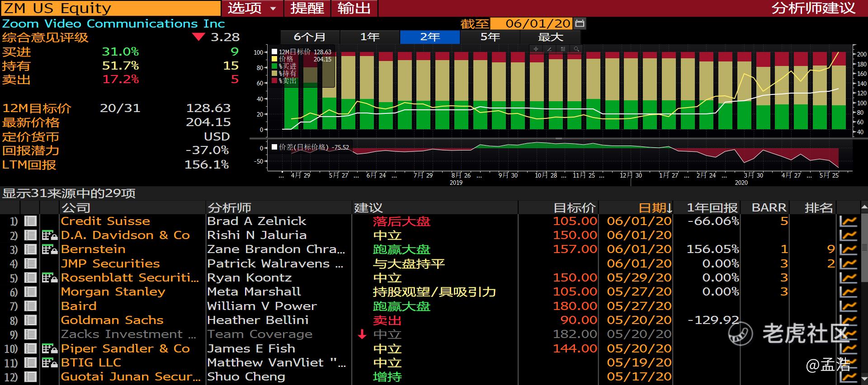Click Bernstein locked spreadsheet model icon
Image resolution: width=868 pixels, height=385 pixels.
pos(49,249)
